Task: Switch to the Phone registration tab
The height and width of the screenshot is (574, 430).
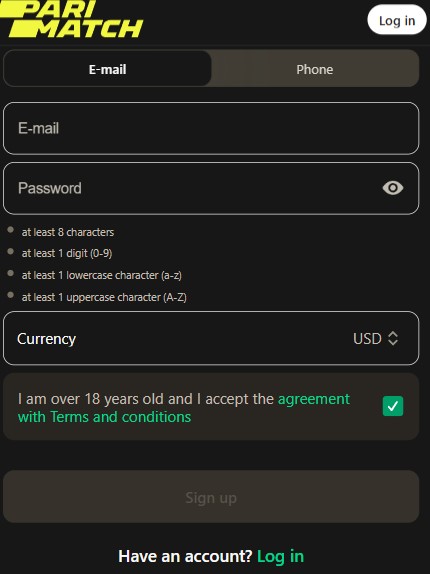Action: pos(315,69)
